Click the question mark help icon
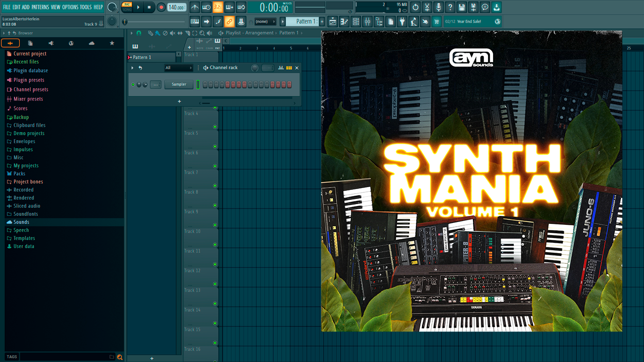Image resolution: width=644 pixels, height=362 pixels. [450, 7]
